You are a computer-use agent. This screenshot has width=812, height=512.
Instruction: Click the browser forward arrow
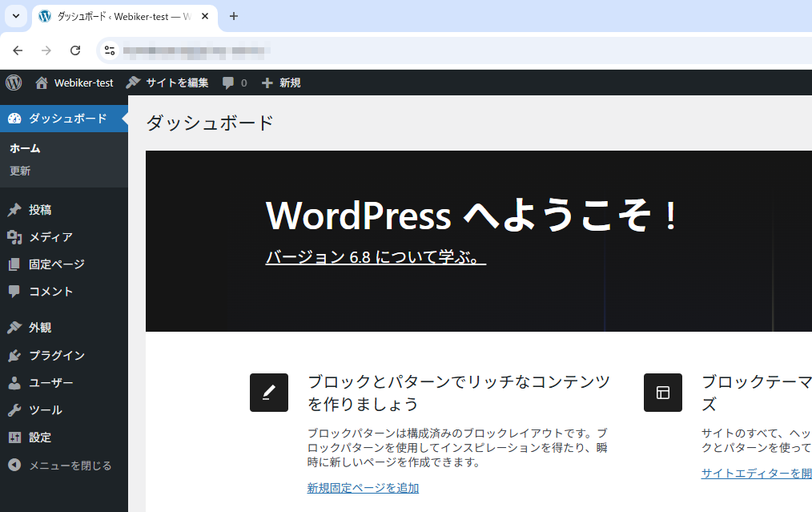(x=46, y=50)
